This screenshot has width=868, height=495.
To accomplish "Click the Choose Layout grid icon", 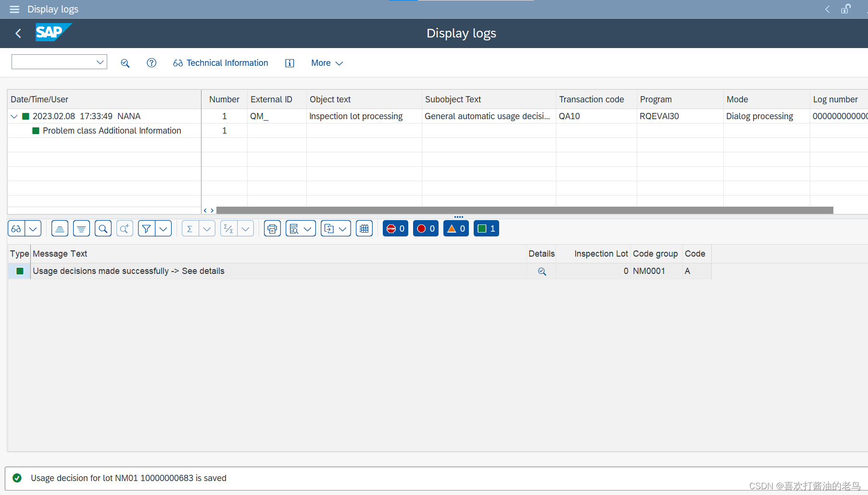I will [364, 228].
